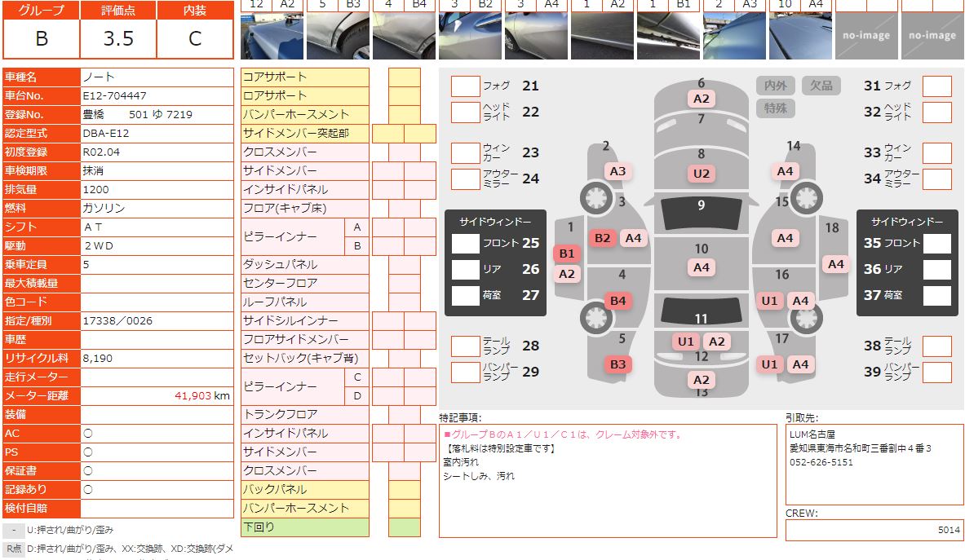Click the A4 badge beside number 18
This screenshot has width=965, height=560.
tap(835, 263)
